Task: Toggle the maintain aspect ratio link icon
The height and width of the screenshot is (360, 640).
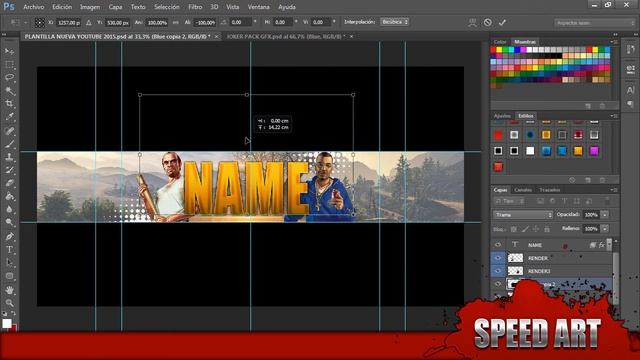Action: (176, 22)
